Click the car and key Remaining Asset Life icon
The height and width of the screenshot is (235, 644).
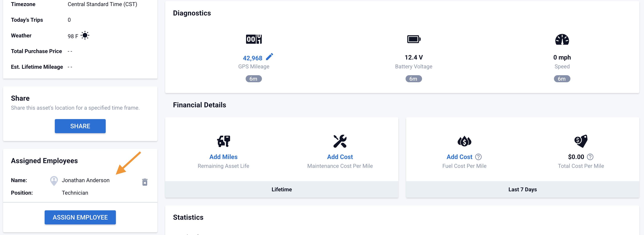pos(223,141)
